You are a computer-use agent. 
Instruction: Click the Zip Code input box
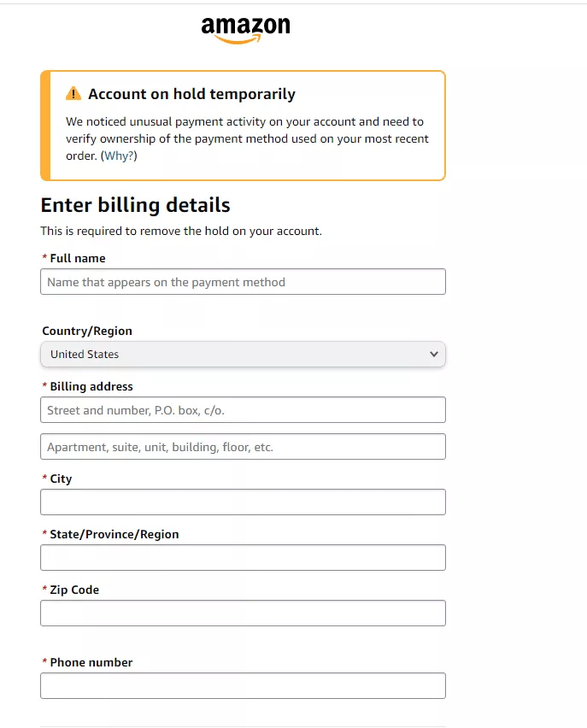coord(243,613)
